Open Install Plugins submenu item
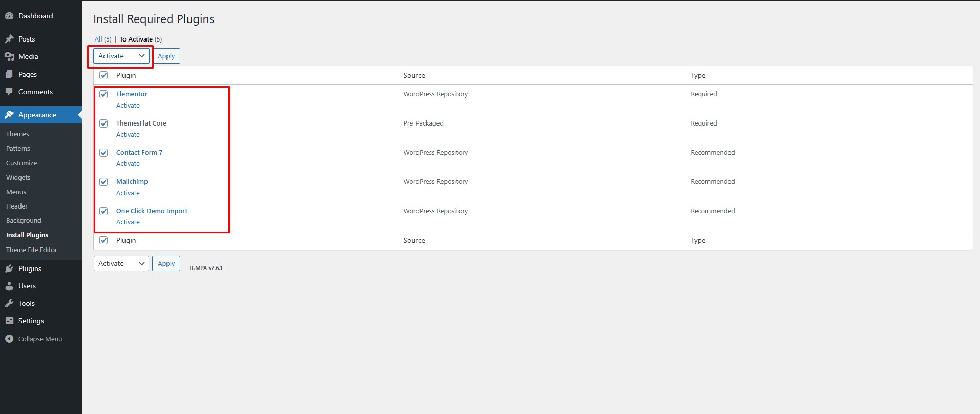The width and height of the screenshot is (980, 414). coord(27,235)
